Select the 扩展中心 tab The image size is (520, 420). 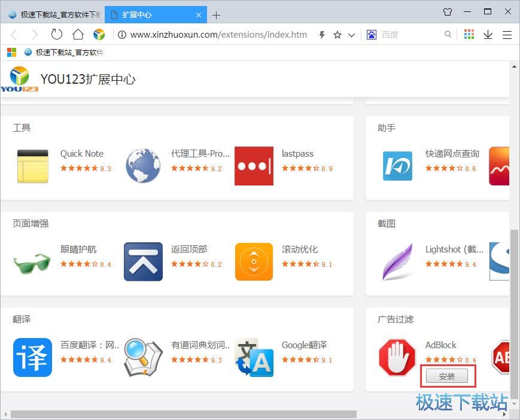tap(156, 15)
